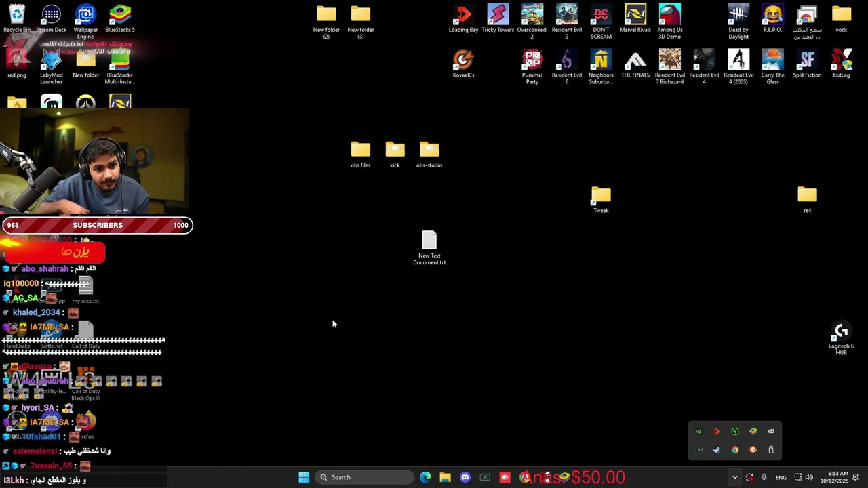Open red arrow icon in tray overflow
This screenshot has width=868, height=488.
point(717,432)
